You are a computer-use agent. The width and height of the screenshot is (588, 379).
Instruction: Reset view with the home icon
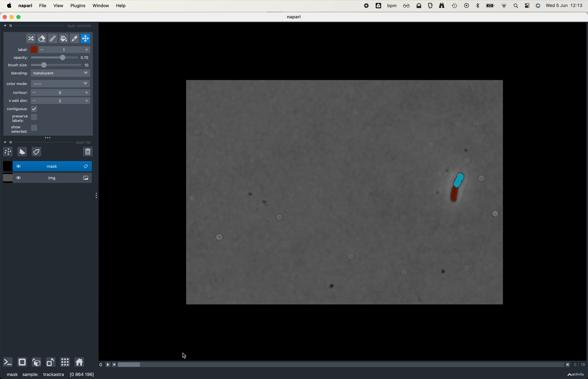(x=79, y=362)
